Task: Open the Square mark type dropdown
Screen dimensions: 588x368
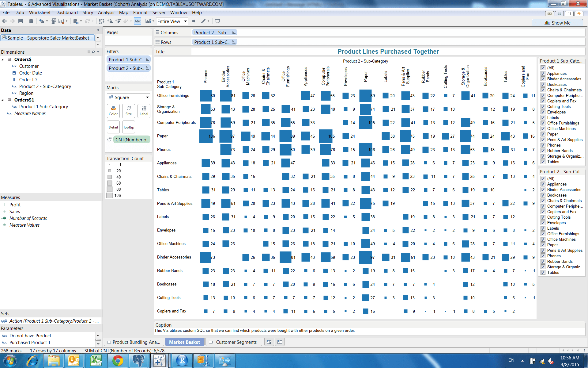Action: 129,97
